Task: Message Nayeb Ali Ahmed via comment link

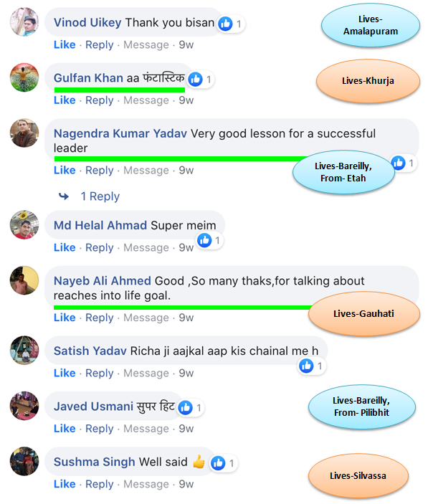Action: [146, 318]
